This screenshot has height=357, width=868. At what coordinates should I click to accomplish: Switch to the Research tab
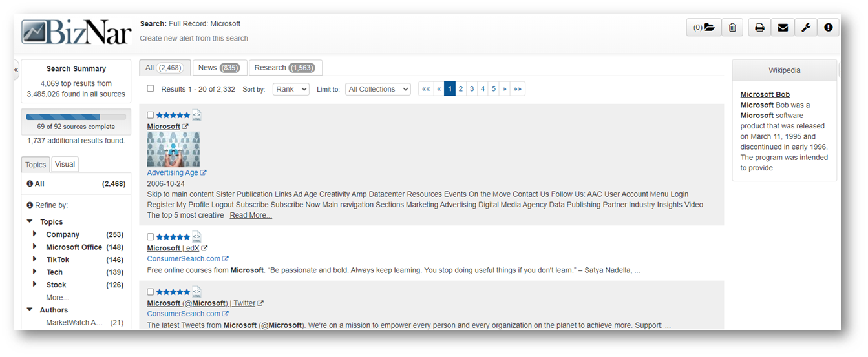coord(284,68)
